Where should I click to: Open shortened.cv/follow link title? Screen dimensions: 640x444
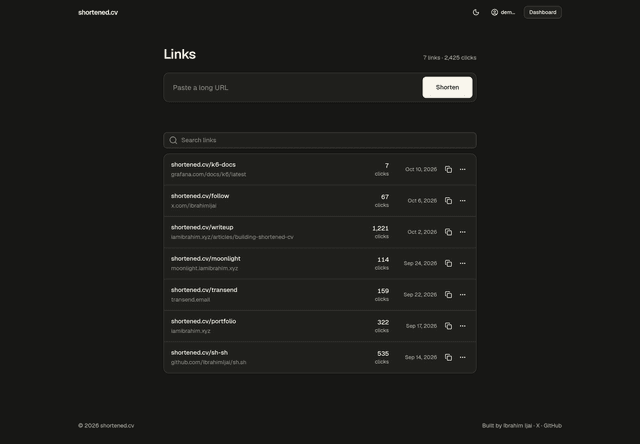(200, 196)
